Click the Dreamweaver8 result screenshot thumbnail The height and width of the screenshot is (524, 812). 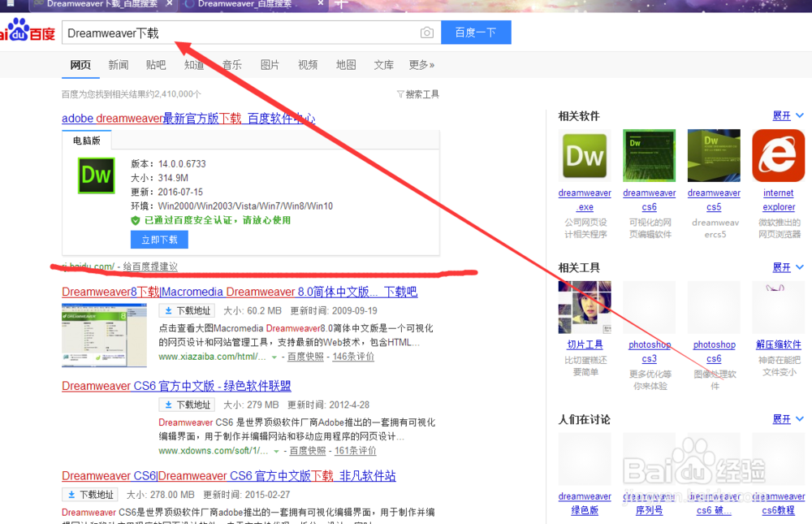tap(104, 335)
